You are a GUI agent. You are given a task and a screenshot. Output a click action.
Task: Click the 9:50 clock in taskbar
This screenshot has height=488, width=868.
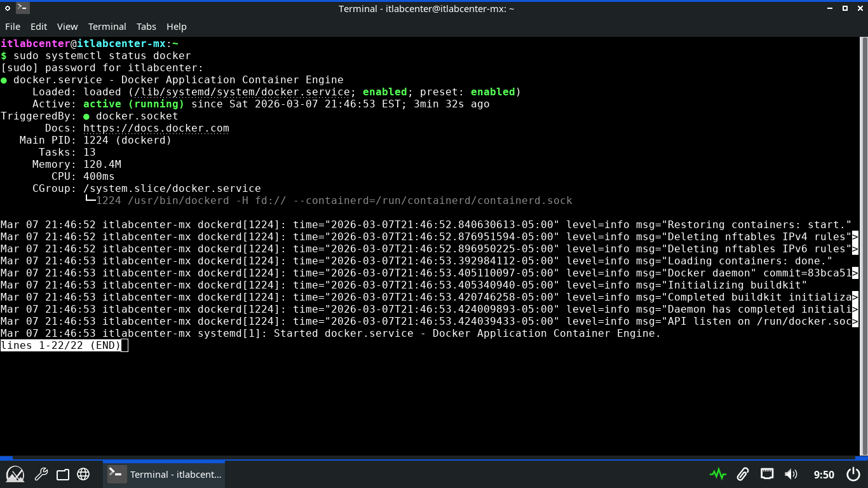[824, 474]
